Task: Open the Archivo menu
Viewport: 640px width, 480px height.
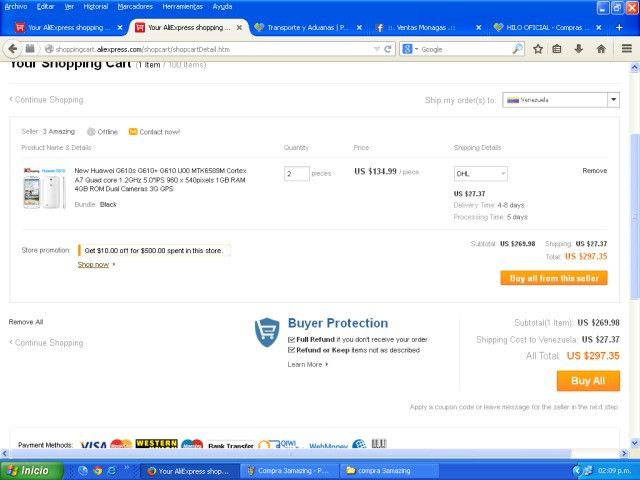Action: (x=16, y=7)
